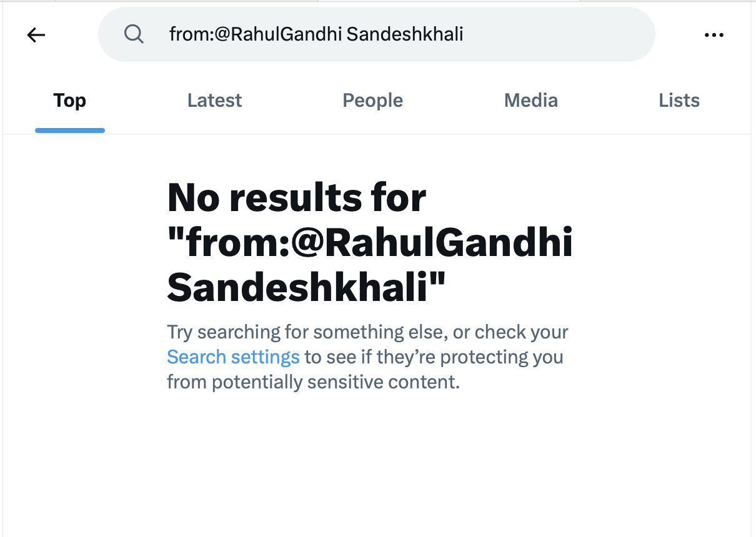This screenshot has height=537, width=756.
Task: Click "Sandeshkhali" in the search box
Action: (405, 34)
